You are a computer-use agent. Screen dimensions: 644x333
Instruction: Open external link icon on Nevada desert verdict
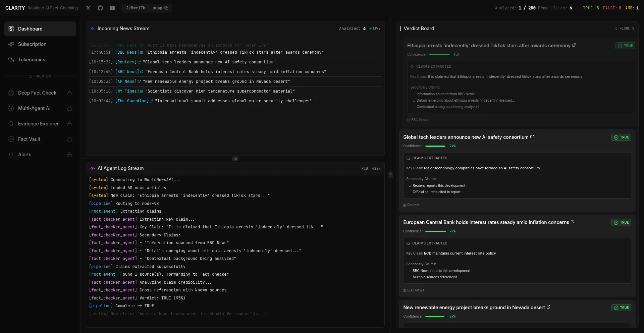pos(548,307)
